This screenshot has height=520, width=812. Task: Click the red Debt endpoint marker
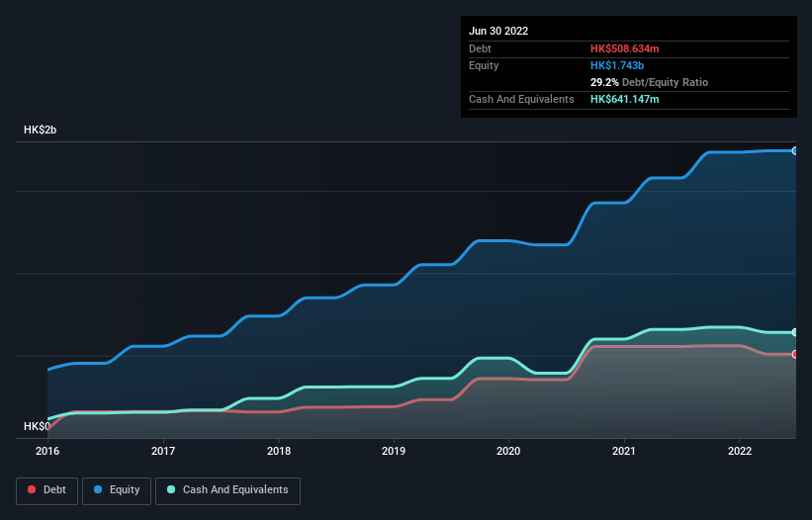click(x=795, y=355)
